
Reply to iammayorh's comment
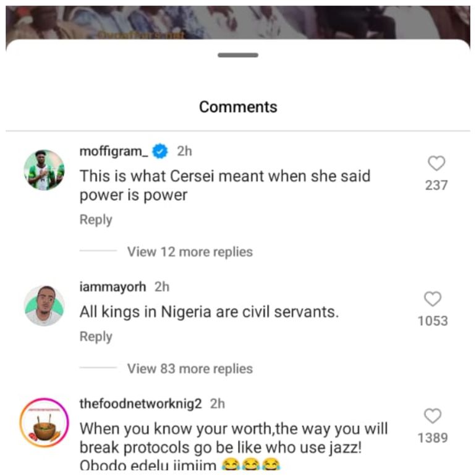(x=96, y=337)
